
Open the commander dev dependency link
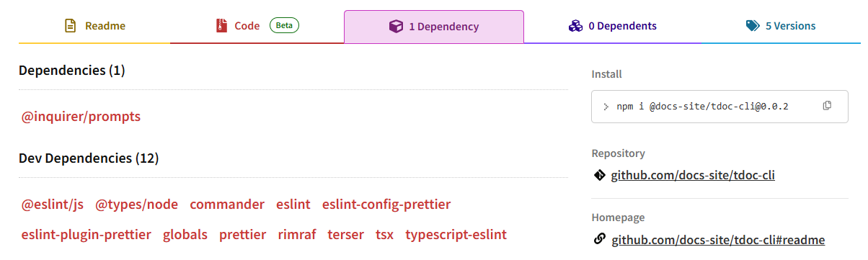(227, 205)
